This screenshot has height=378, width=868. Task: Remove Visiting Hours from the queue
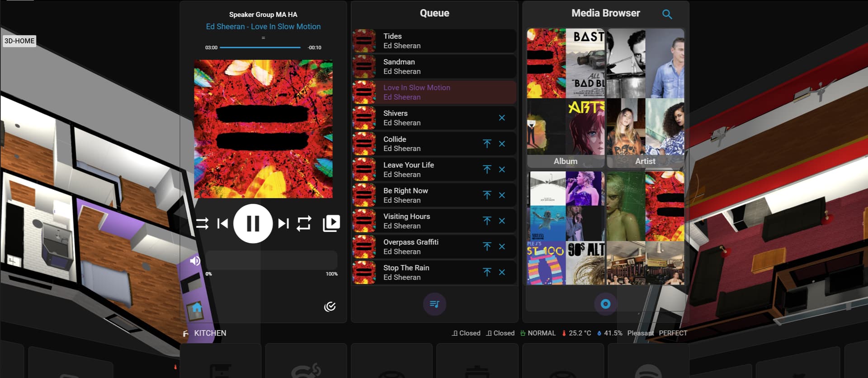click(502, 221)
